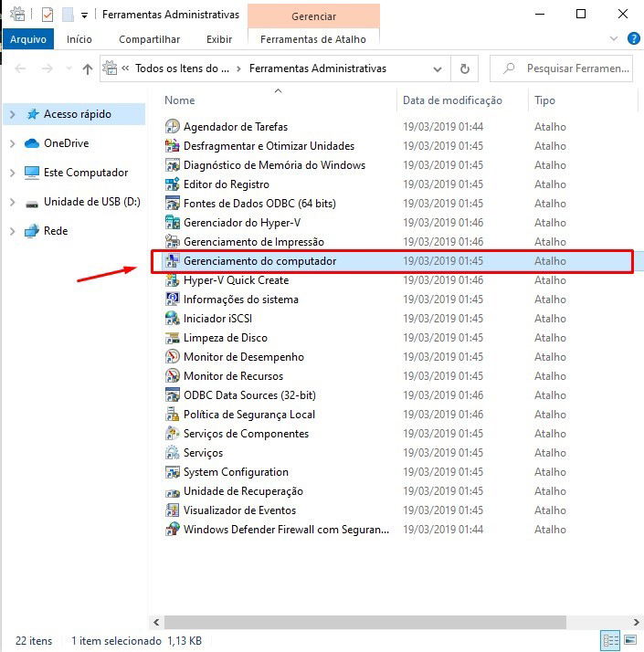The height and width of the screenshot is (652, 644).
Task: Expand the Rede tree node
Action: 13,231
